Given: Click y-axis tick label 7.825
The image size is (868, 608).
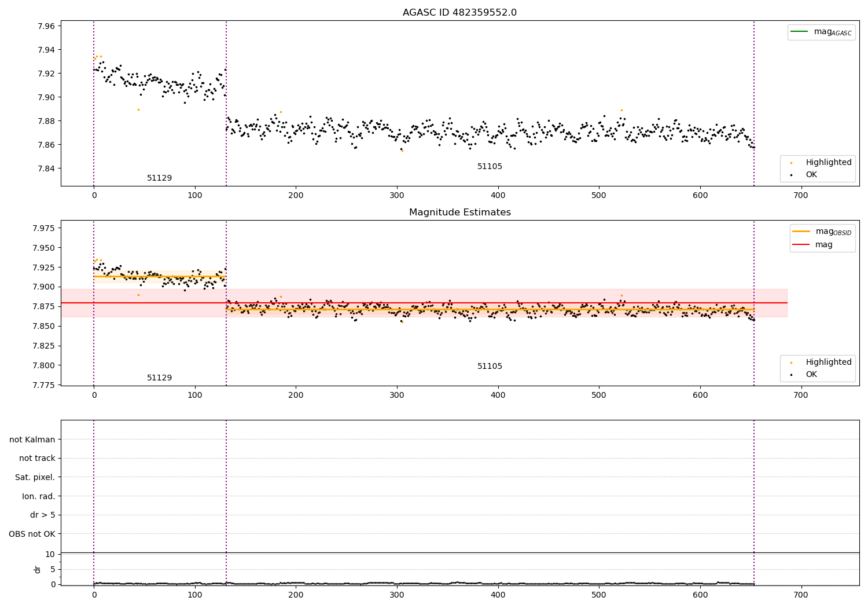Looking at the screenshot, I should (43, 346).
